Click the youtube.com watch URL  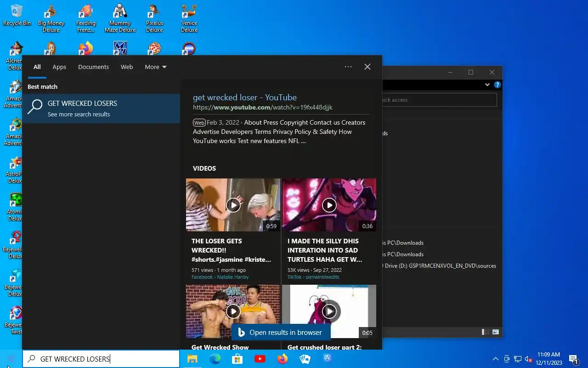263,107
